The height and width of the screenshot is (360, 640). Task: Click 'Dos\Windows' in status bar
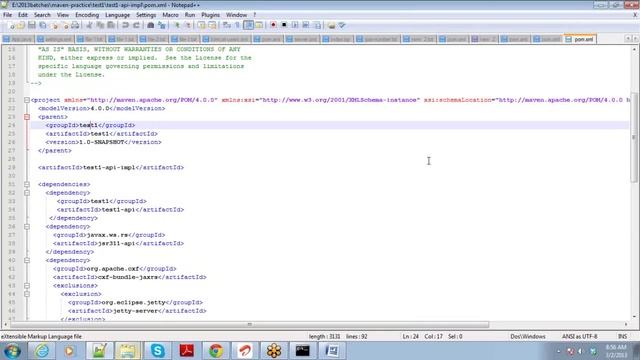tap(528, 336)
